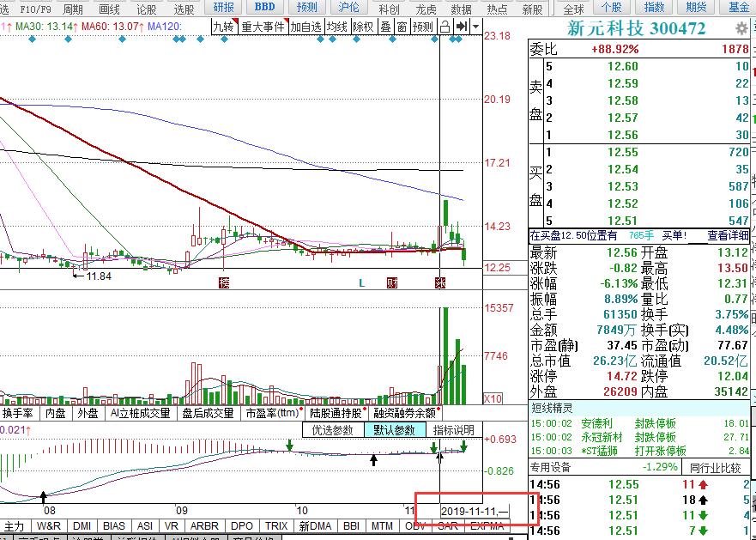Toggle the chart lock icon

[x=445, y=26]
